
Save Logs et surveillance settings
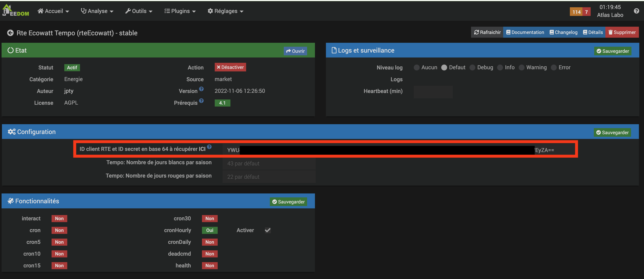612,51
